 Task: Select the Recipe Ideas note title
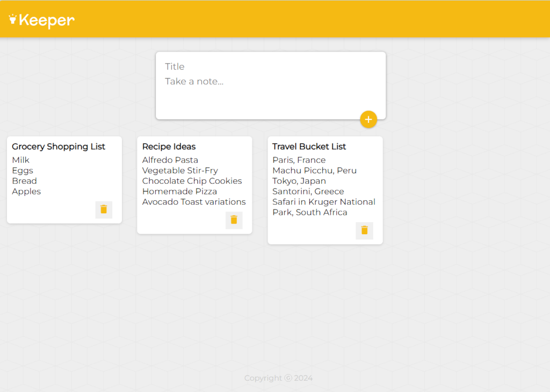tap(169, 147)
